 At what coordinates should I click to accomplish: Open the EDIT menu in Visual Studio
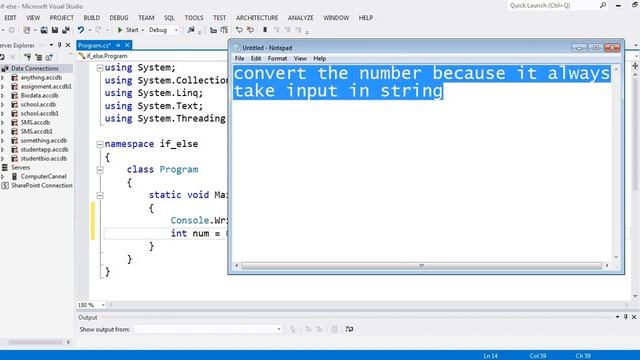coord(10,18)
